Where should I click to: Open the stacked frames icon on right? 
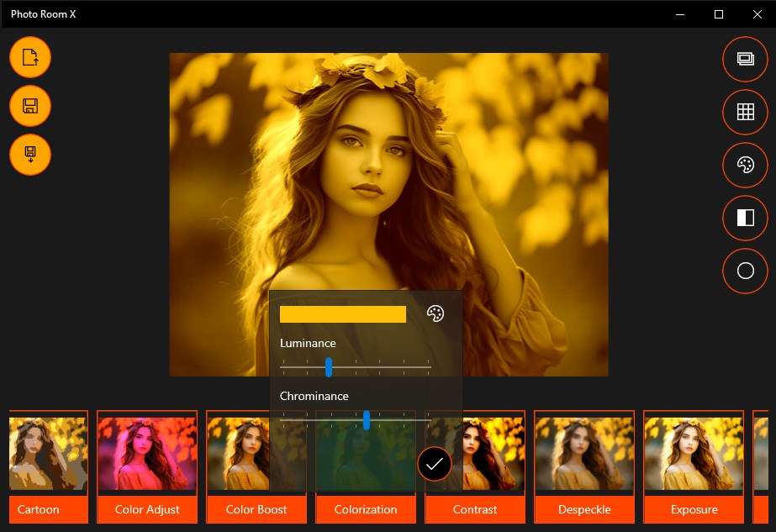(x=746, y=59)
